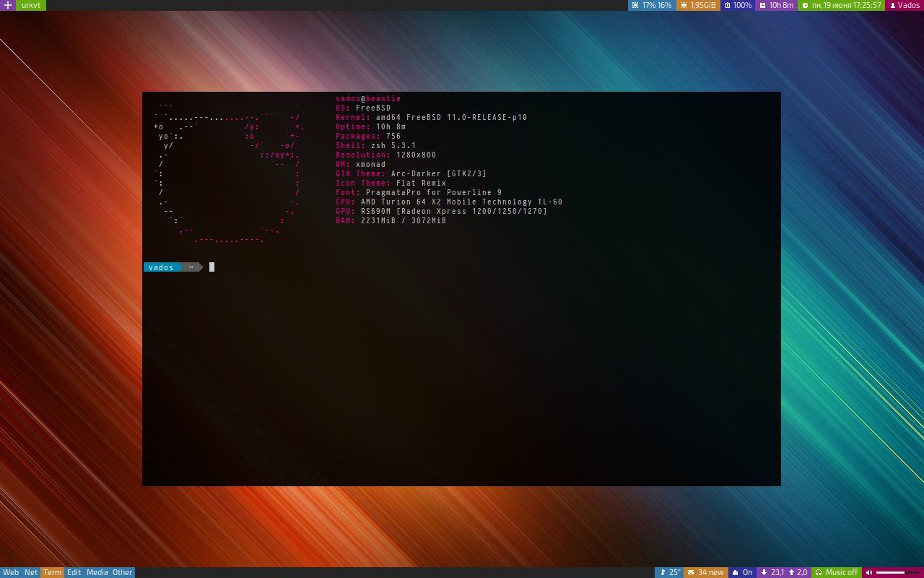Click the uptime clock icon
Viewport: 924px width, 578px height.
click(762, 5)
